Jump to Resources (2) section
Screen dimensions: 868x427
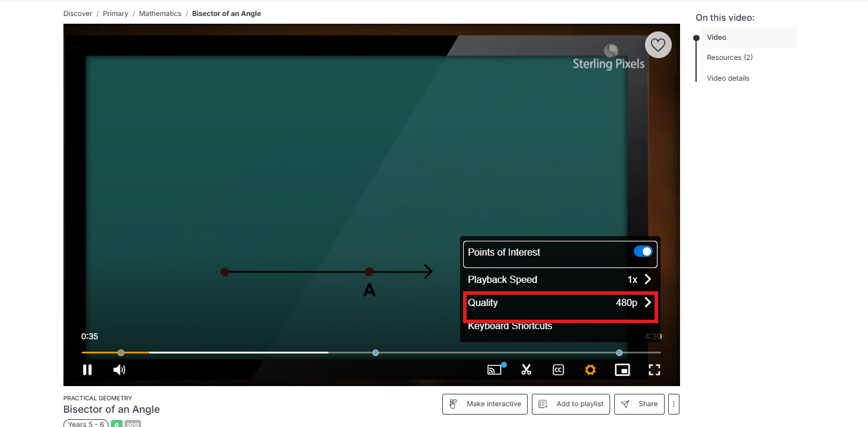tap(730, 58)
